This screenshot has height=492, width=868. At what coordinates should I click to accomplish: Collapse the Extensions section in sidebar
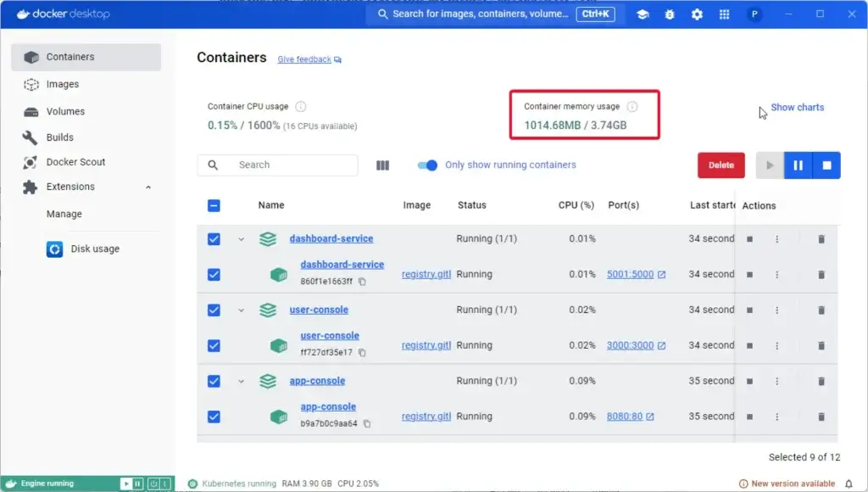coord(148,187)
